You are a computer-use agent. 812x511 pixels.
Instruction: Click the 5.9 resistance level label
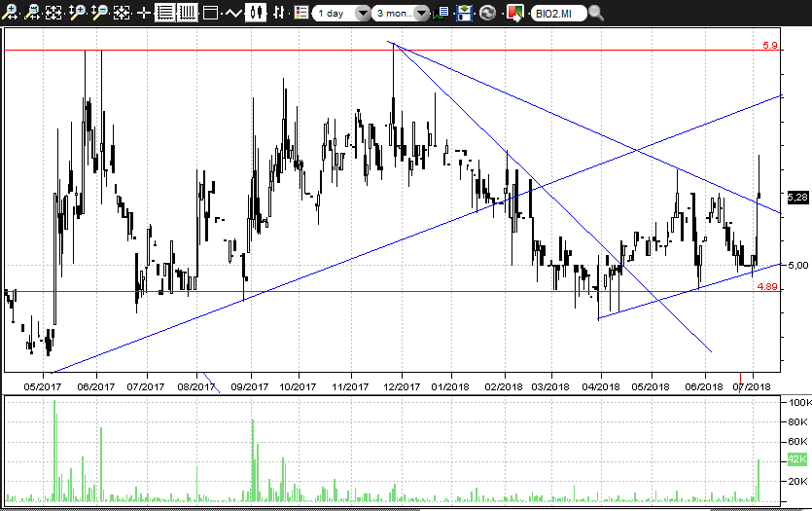pos(769,45)
